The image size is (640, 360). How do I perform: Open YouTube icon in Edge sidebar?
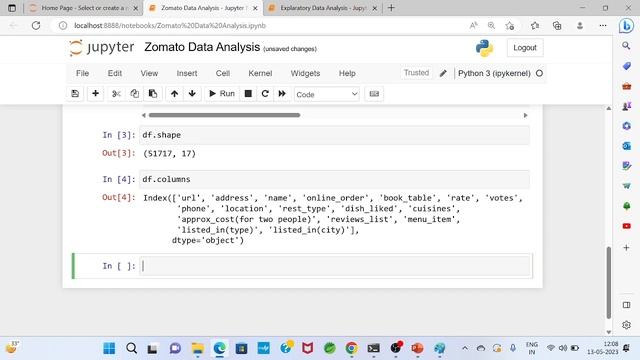pos(627,226)
